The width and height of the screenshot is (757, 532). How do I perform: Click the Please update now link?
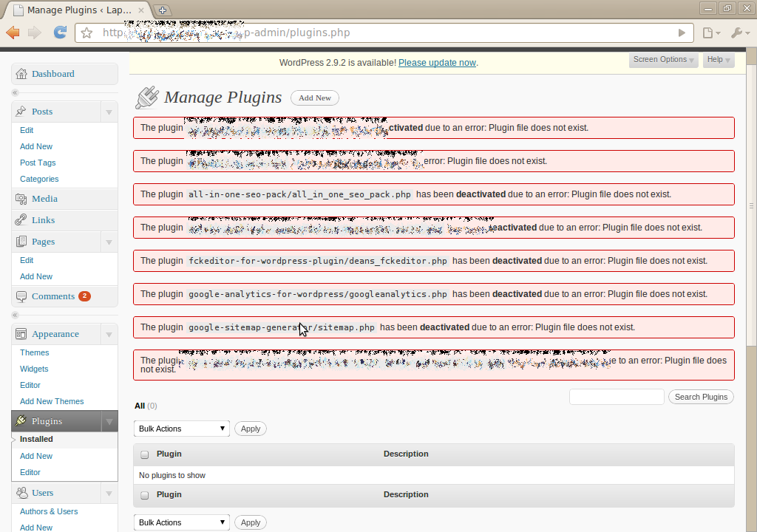pos(437,63)
